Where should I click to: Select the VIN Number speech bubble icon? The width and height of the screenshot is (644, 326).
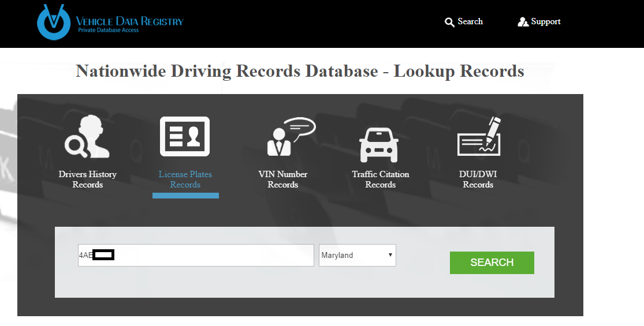click(290, 137)
